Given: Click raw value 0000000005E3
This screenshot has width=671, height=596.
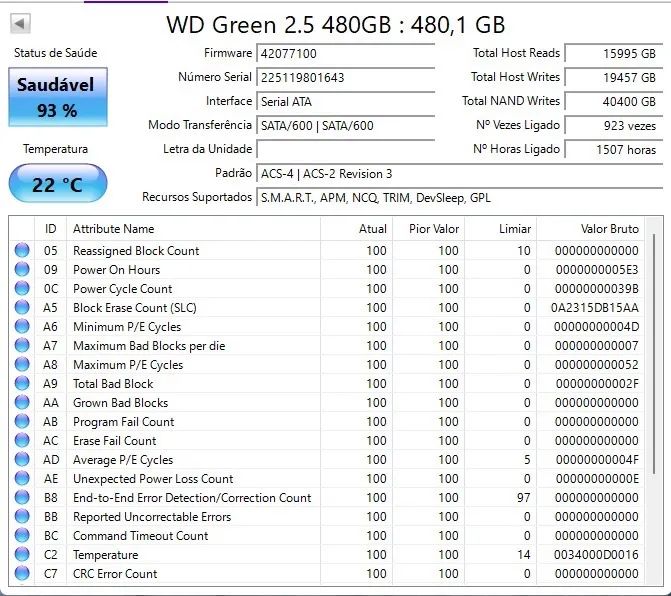Looking at the screenshot, I should tap(597, 270).
